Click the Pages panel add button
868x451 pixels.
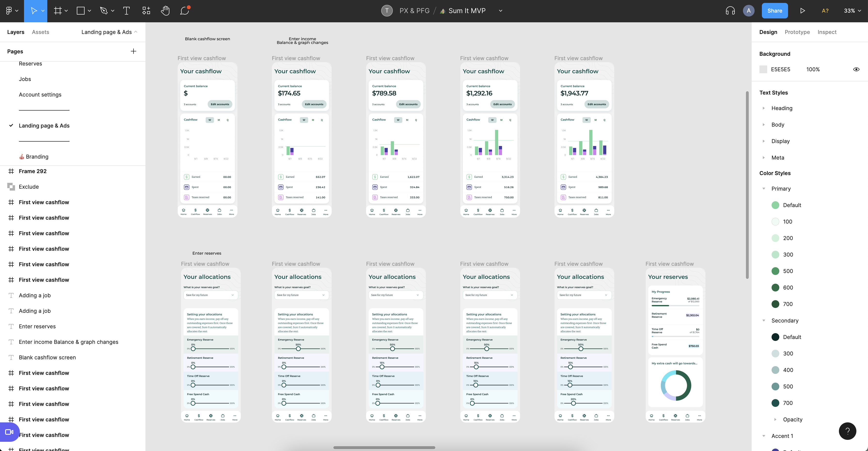[x=133, y=51]
